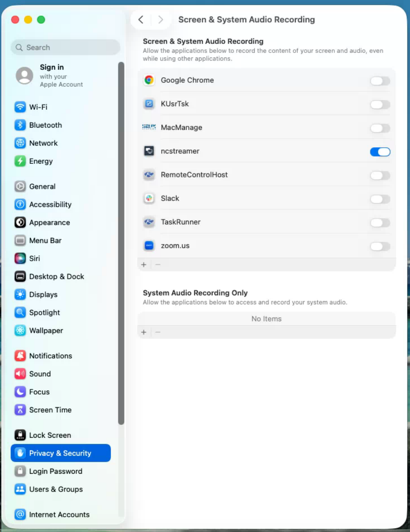
Task: Click the RemoteControlHost app icon
Action: click(149, 175)
